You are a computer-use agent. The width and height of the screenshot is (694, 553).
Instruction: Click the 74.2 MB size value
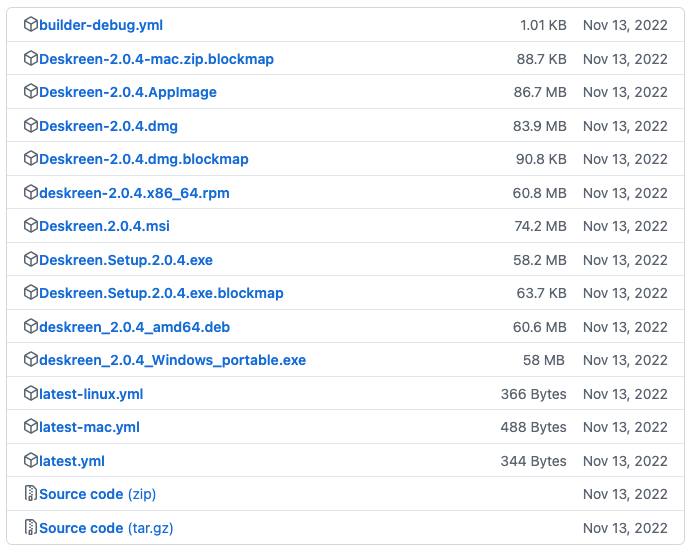click(540, 226)
